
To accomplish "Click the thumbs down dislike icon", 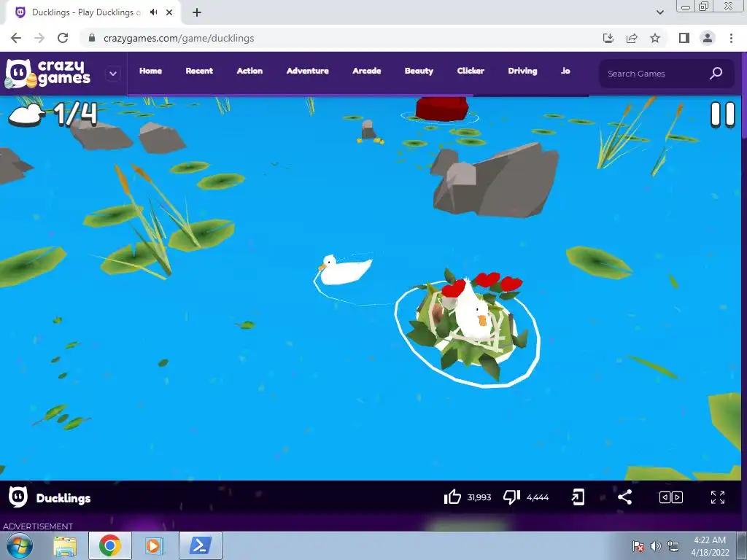I will tap(511, 497).
